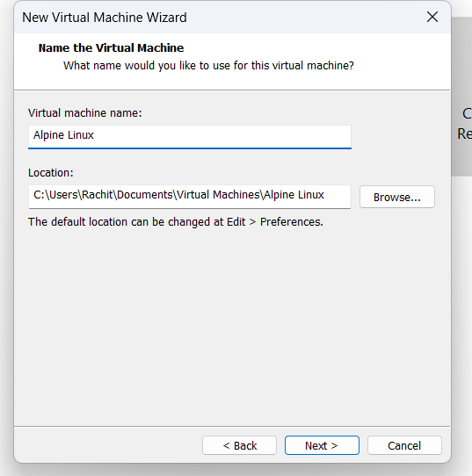Click "Virtual Machines" in the location path
The image size is (472, 476).
[x=219, y=195]
